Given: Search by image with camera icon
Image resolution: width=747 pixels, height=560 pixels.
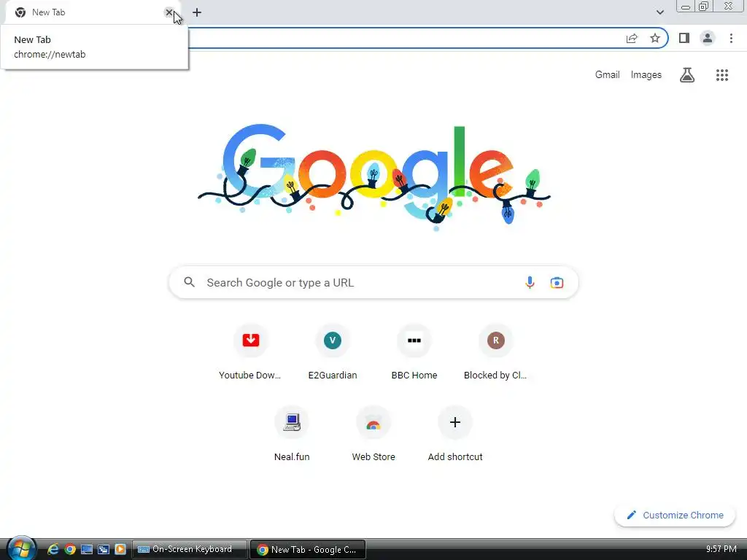Looking at the screenshot, I should coord(557,282).
